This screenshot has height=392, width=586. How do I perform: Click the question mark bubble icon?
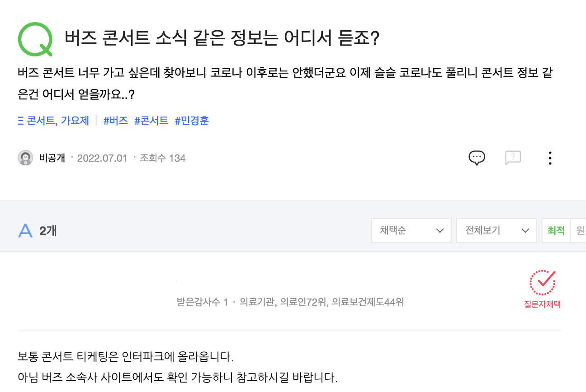513,158
